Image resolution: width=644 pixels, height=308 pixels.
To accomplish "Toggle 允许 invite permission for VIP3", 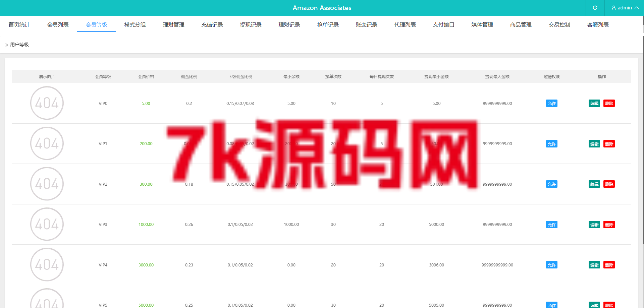I will click(x=551, y=225).
